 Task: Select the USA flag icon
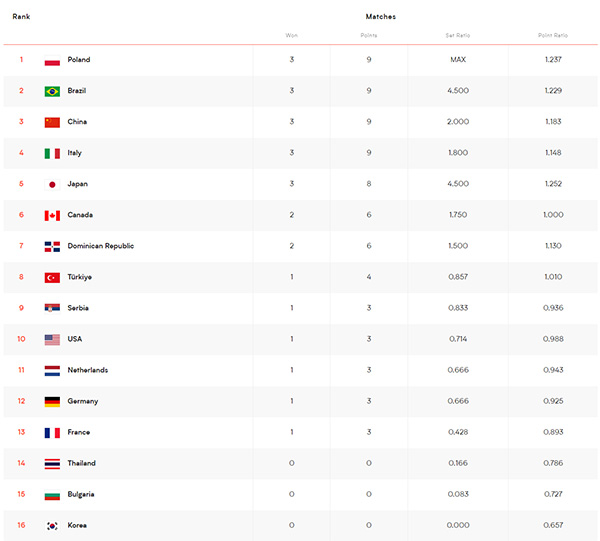(52, 340)
